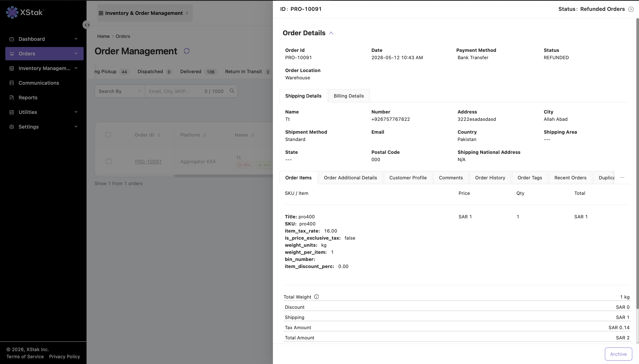Click the Dashboard gauge icon
This screenshot has width=639, height=364.
12,39
